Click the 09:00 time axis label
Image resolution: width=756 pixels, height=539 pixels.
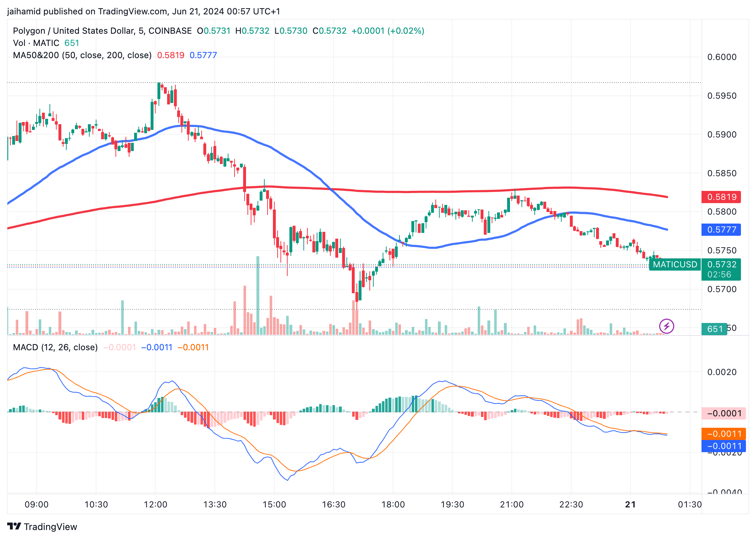pos(37,505)
